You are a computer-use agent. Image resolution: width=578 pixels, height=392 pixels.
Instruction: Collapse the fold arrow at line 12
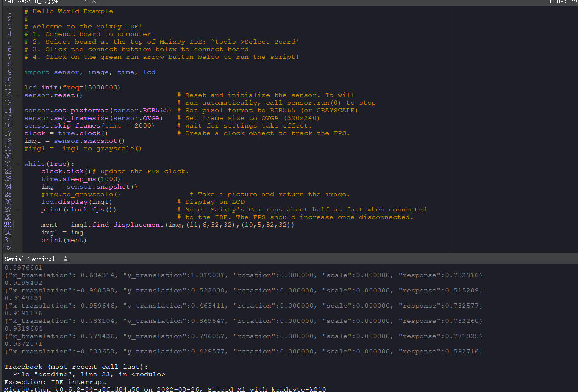click(18, 95)
